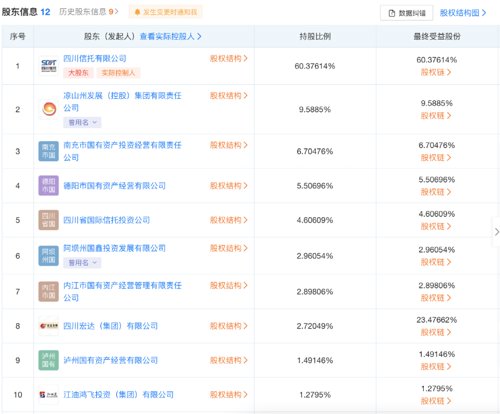
Task: Expand 股权结构 for 四川宏达 row
Action: 229,326
